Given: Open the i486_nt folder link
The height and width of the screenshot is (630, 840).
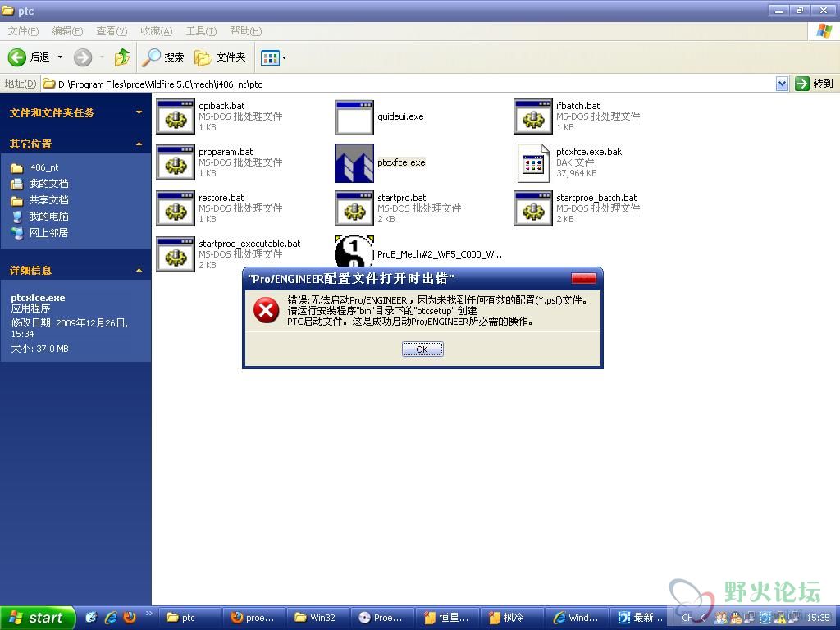Looking at the screenshot, I should (43, 167).
